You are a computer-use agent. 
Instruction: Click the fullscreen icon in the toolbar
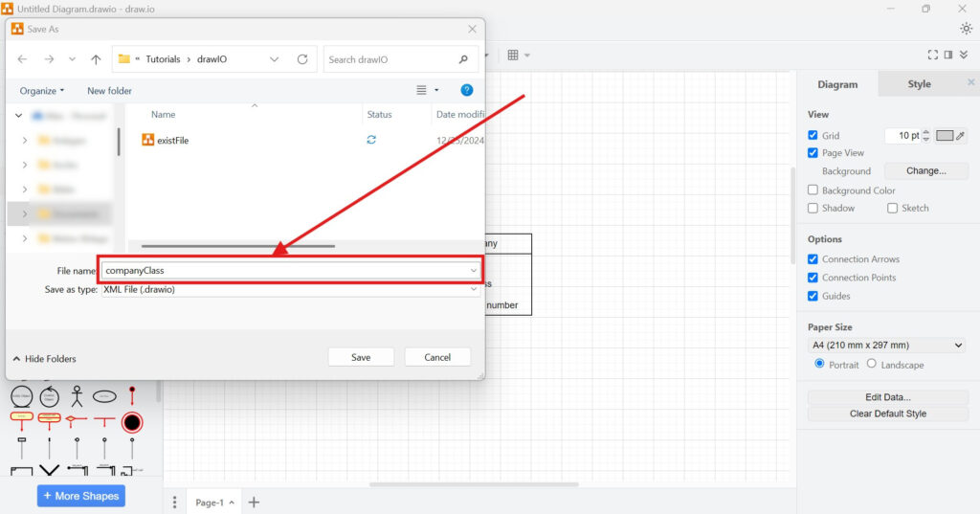point(933,56)
